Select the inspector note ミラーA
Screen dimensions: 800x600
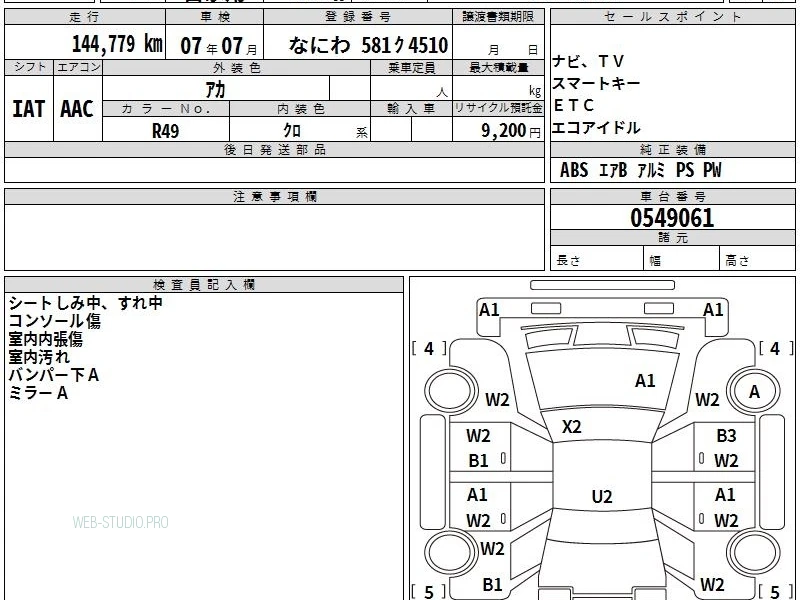[x=38, y=393]
